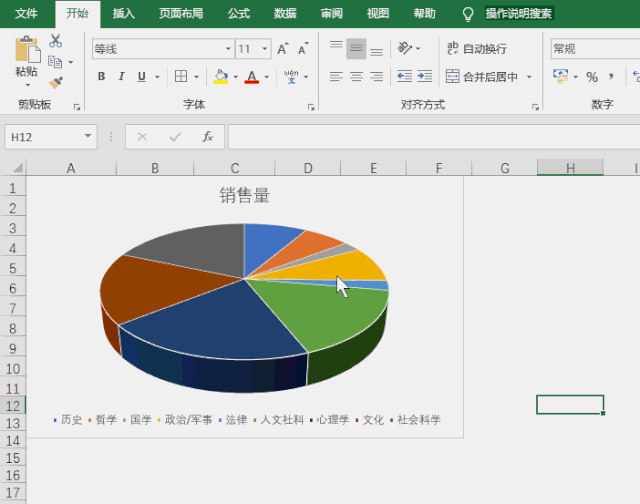Open fill color dropdown arrow
Viewport: 640px width, 504px height.
[x=236, y=77]
